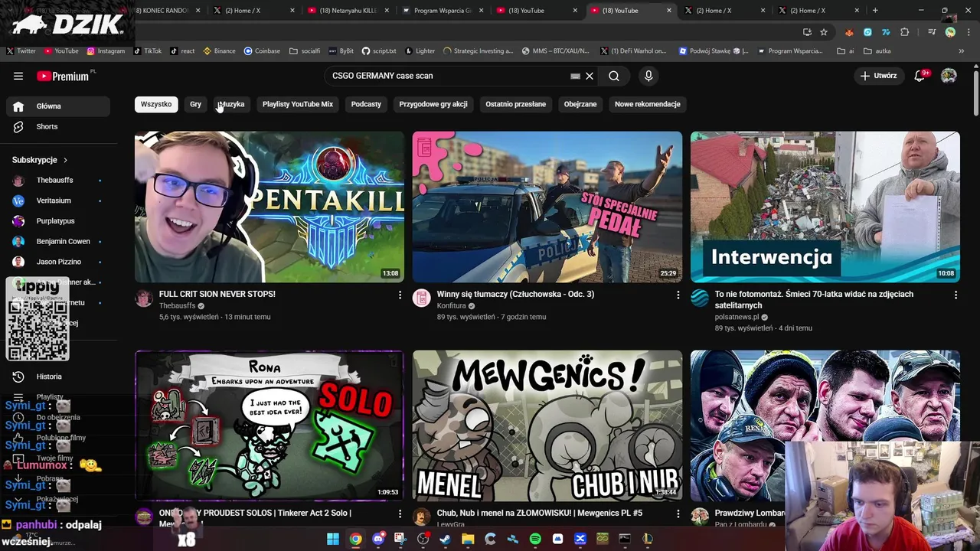
Task: Open Purplatypus channel subscription
Action: 59,221
